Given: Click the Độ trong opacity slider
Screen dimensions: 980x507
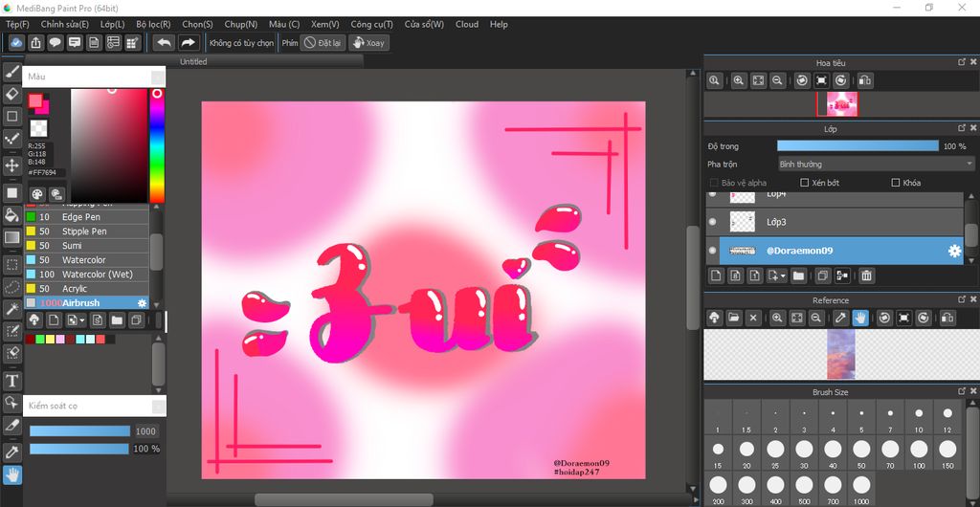Looking at the screenshot, I should coord(857,145).
